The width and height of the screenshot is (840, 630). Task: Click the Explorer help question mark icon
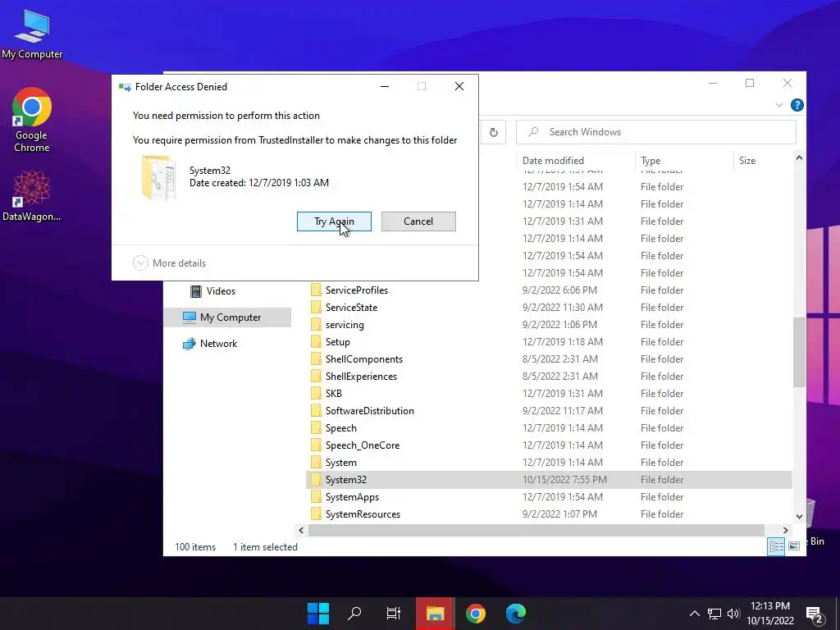point(797,105)
